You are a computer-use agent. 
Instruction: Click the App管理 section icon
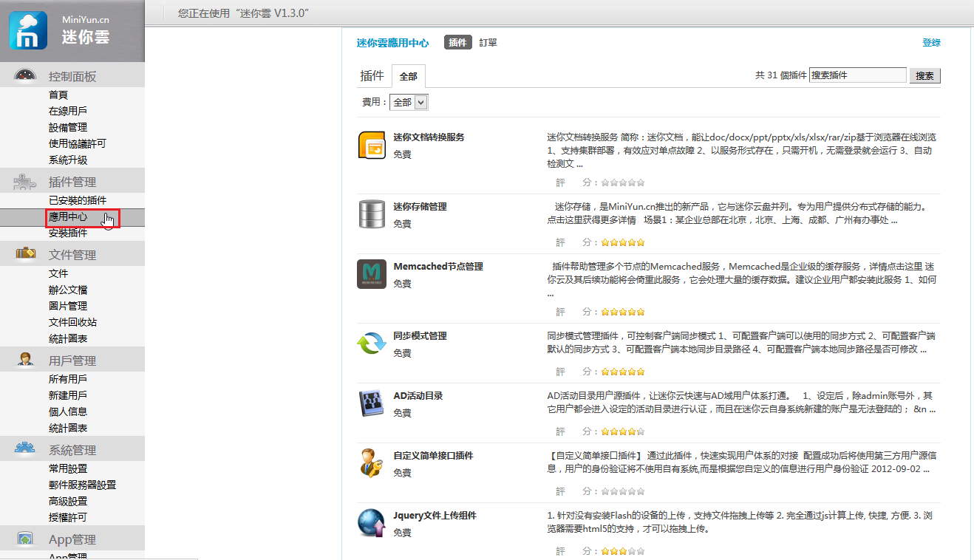point(26,539)
